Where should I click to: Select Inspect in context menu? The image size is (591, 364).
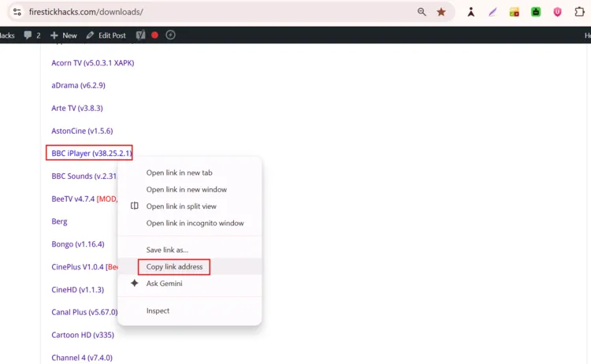point(190,311)
